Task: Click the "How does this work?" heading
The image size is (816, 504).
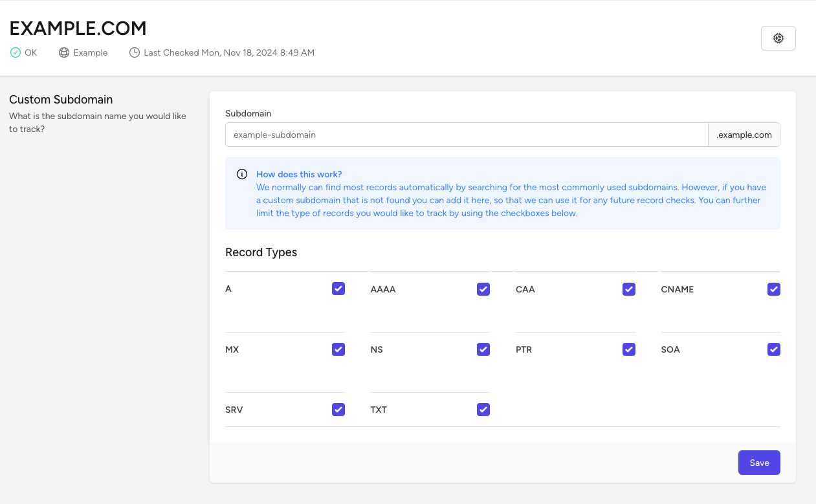Action: click(x=299, y=174)
